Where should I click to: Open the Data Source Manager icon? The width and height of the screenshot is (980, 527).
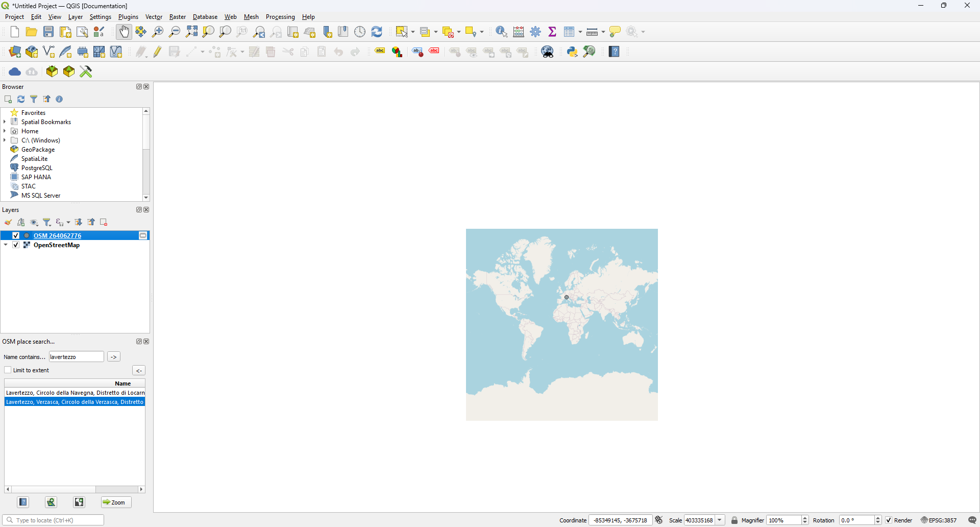click(x=15, y=52)
